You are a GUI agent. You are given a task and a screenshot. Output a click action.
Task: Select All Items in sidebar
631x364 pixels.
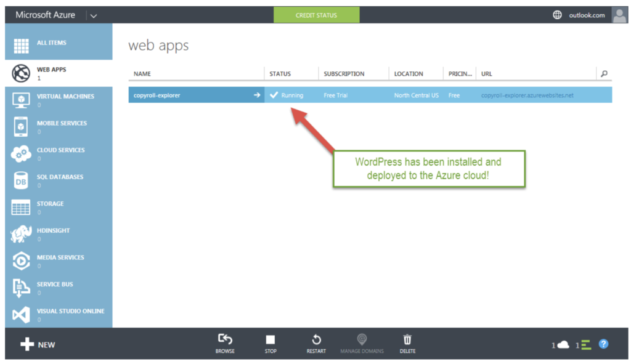(59, 42)
